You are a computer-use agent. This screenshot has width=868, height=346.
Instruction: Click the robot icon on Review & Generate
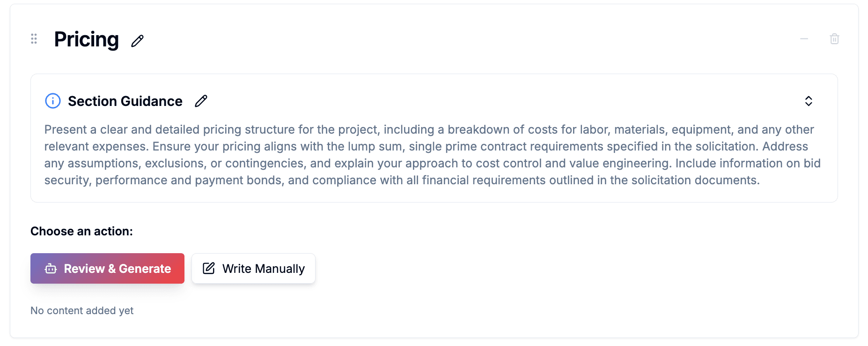(x=50, y=268)
